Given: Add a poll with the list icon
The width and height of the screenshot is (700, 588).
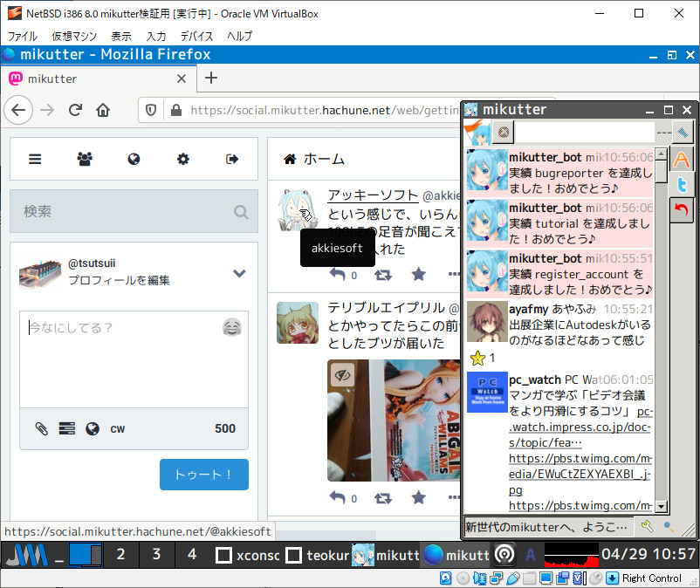Looking at the screenshot, I should [67, 428].
